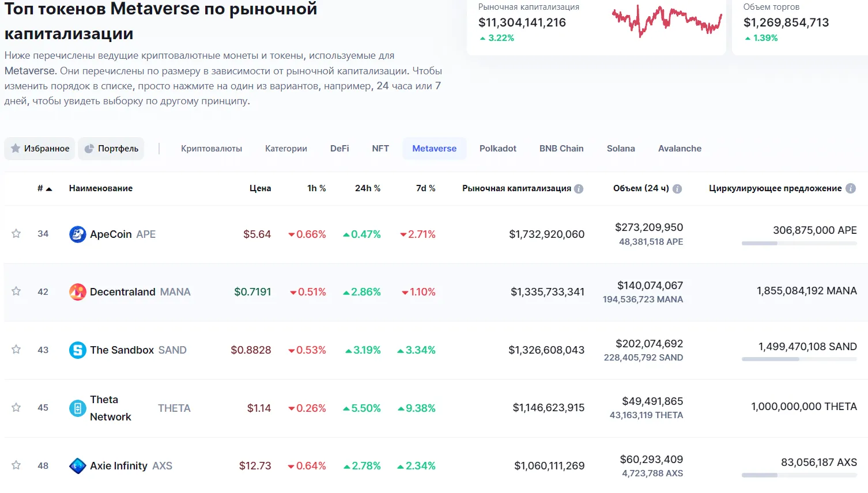Open the Избранное watchlist button
The height and width of the screenshot is (493, 868).
point(40,149)
